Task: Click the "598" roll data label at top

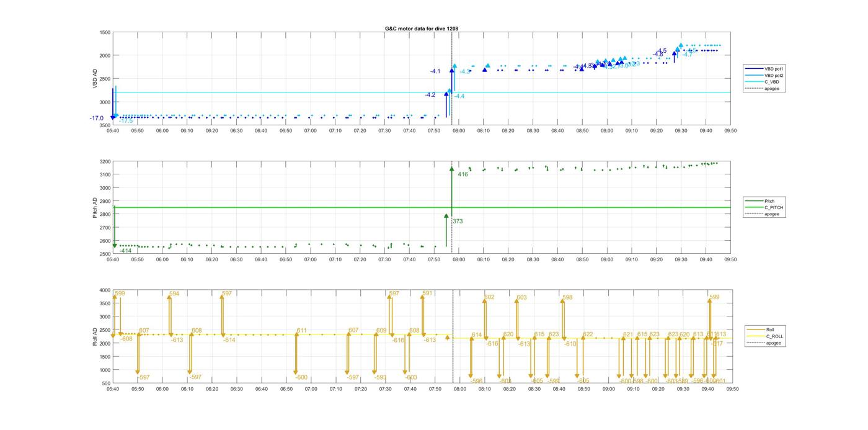Action: pyautogui.click(x=567, y=297)
